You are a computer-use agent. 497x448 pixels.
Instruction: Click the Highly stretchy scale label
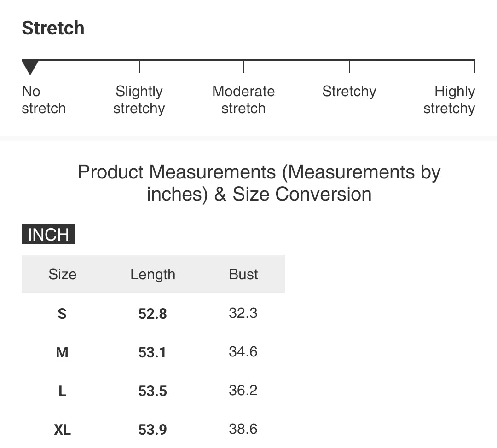449,99
